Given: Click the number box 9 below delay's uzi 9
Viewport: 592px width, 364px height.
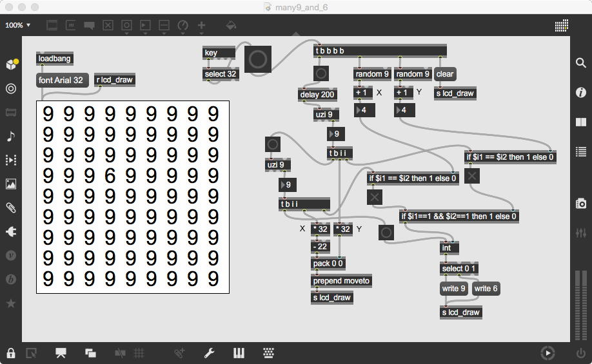Looking at the screenshot, I should tap(336, 134).
